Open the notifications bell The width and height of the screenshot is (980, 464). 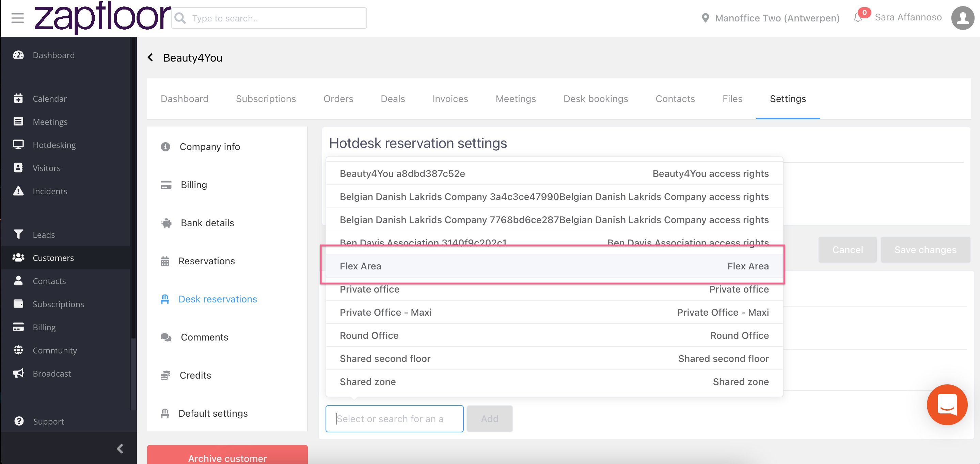pyautogui.click(x=857, y=18)
